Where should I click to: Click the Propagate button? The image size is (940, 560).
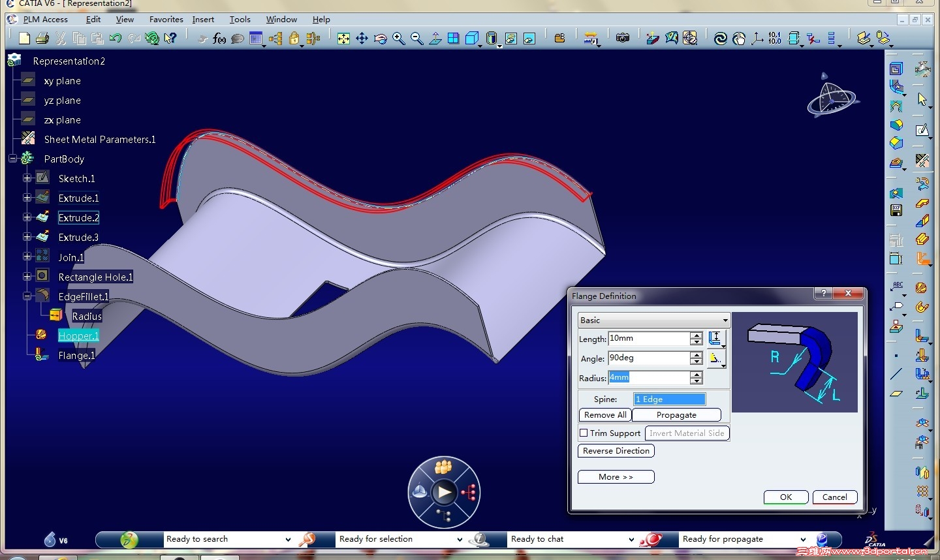click(676, 415)
